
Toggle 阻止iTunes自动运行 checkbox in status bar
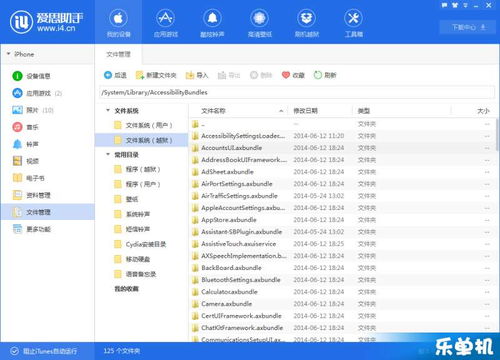[x=14, y=351]
